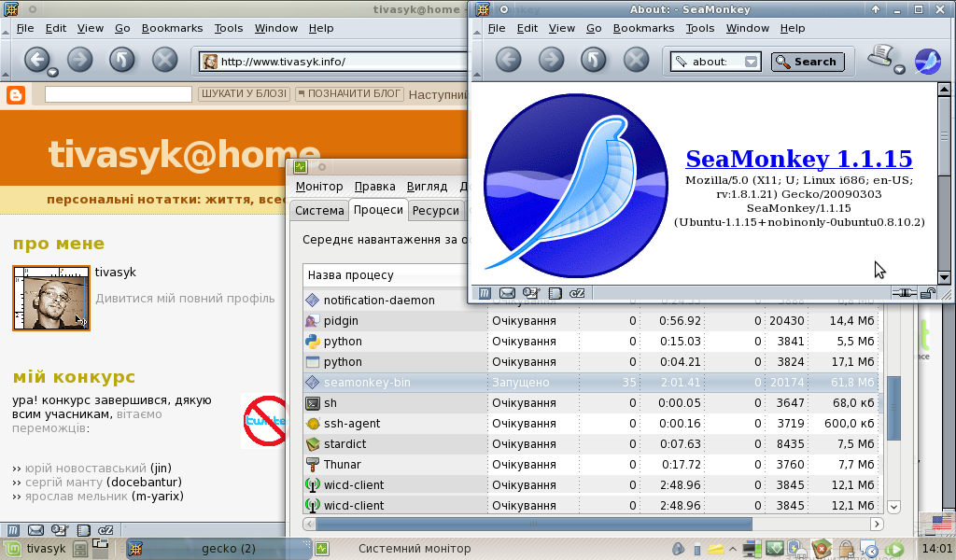Open the Print options dropdown arrow
The width and height of the screenshot is (956, 560).
899,69
